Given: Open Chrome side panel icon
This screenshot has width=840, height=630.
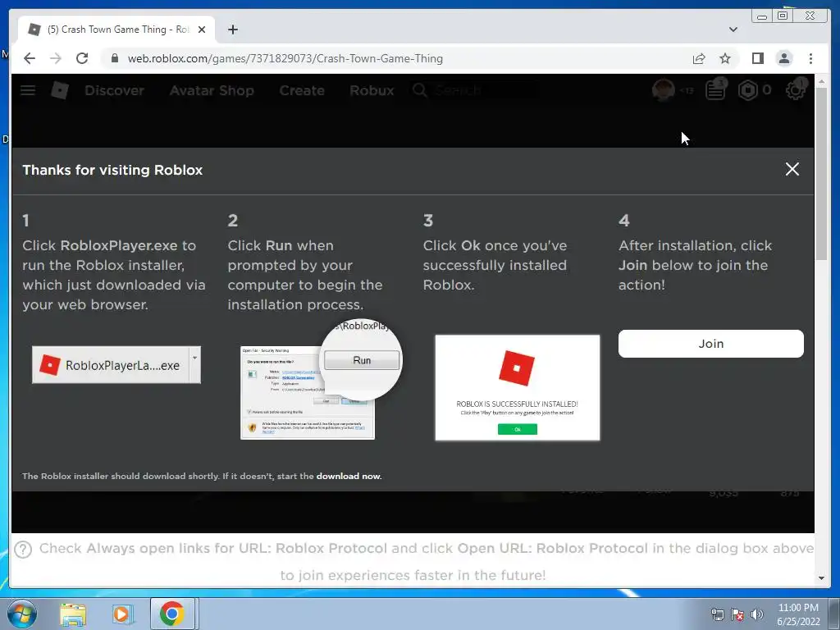Looking at the screenshot, I should pos(757,58).
